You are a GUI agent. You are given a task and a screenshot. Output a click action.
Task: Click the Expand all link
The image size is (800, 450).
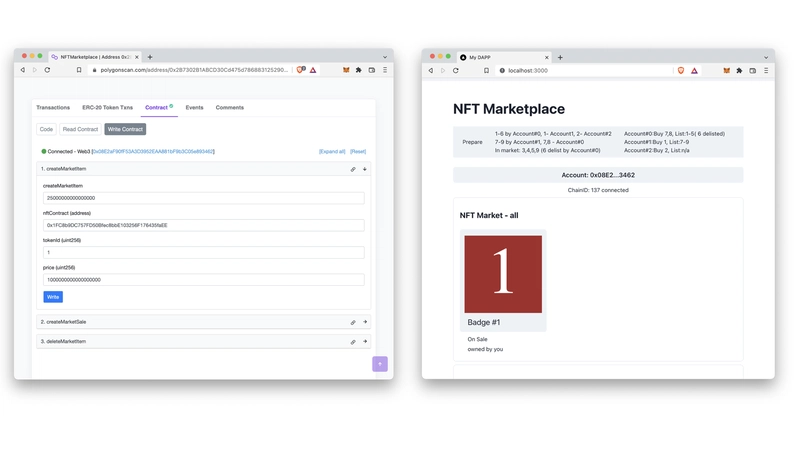(x=332, y=152)
